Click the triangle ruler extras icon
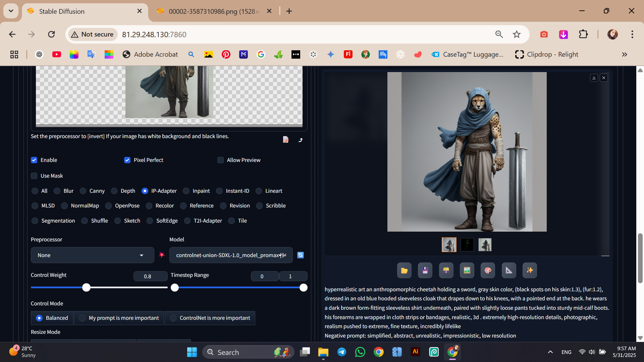Viewport: 644px width, 362px height. 509,270
